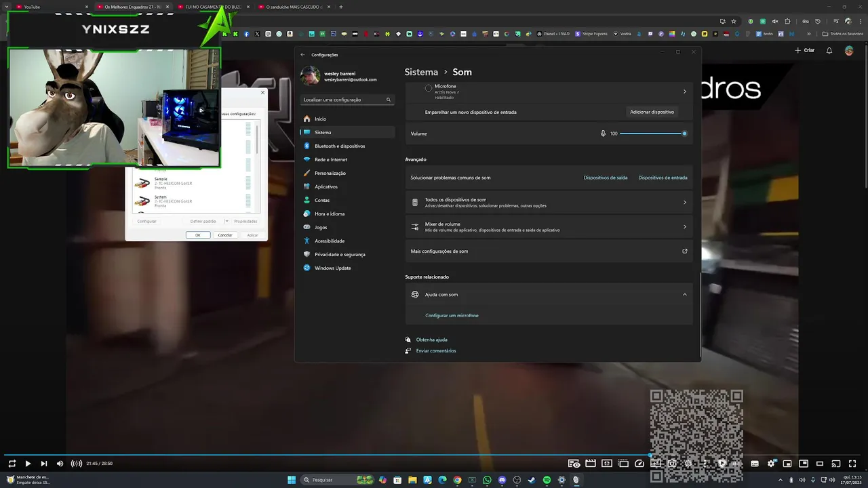Image resolution: width=868 pixels, height=488 pixels.
Task: Open Aplicativos settings page
Action: pyautogui.click(x=347, y=186)
